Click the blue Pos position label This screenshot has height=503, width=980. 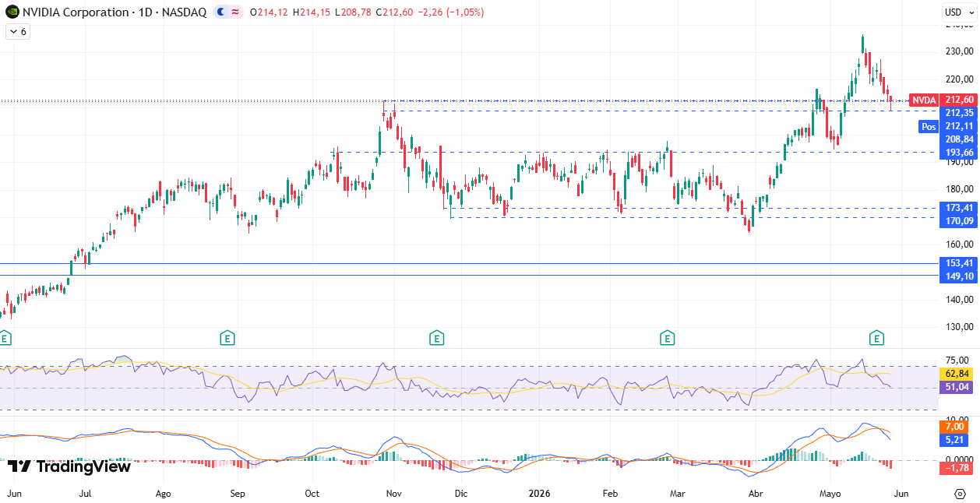click(x=928, y=126)
